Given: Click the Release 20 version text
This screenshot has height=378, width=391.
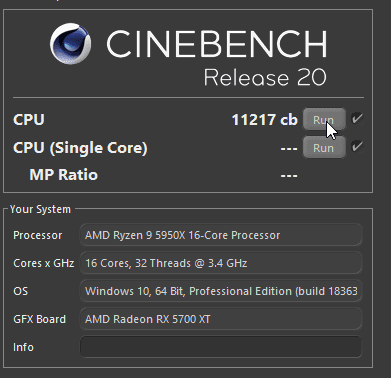Looking at the screenshot, I should [265, 77].
